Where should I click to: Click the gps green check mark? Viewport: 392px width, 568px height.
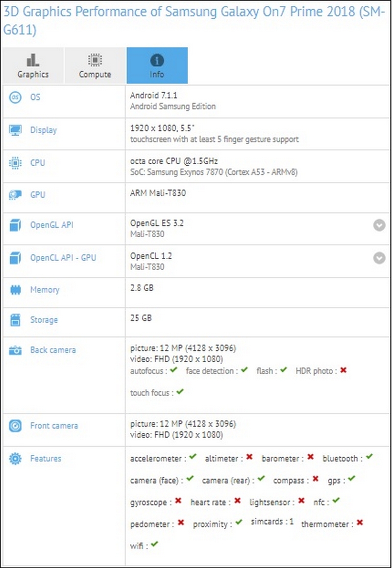coord(351,479)
